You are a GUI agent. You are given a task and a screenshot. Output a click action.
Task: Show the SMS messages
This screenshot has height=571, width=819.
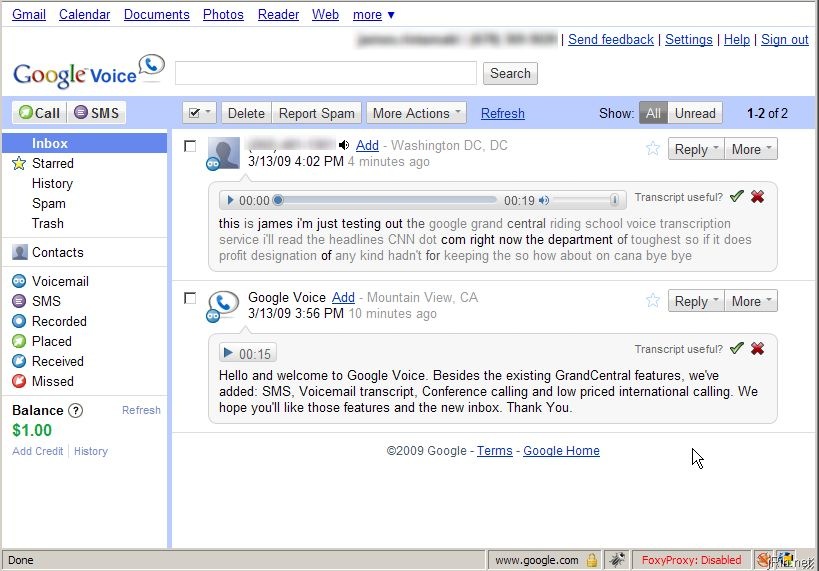coord(46,301)
